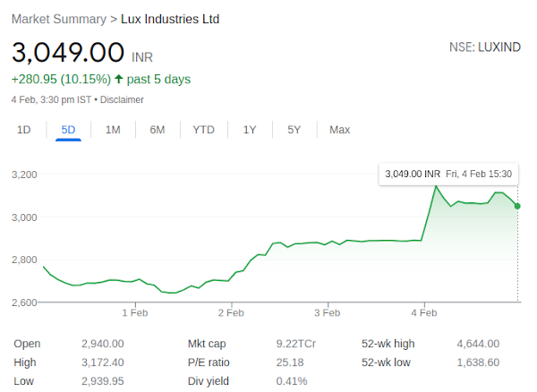The width and height of the screenshot is (537, 392).
Task: Click the Lux Industries Ltd title
Action: click(170, 19)
